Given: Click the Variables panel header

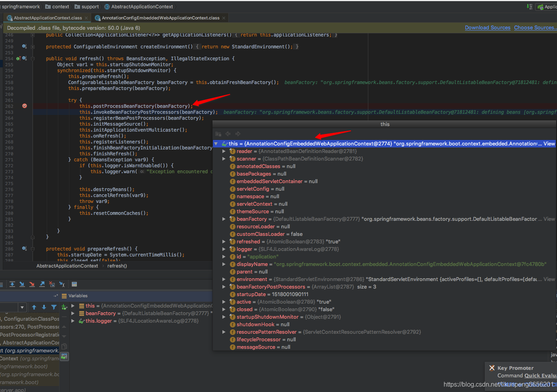Looking at the screenshot, I should 78,296.
